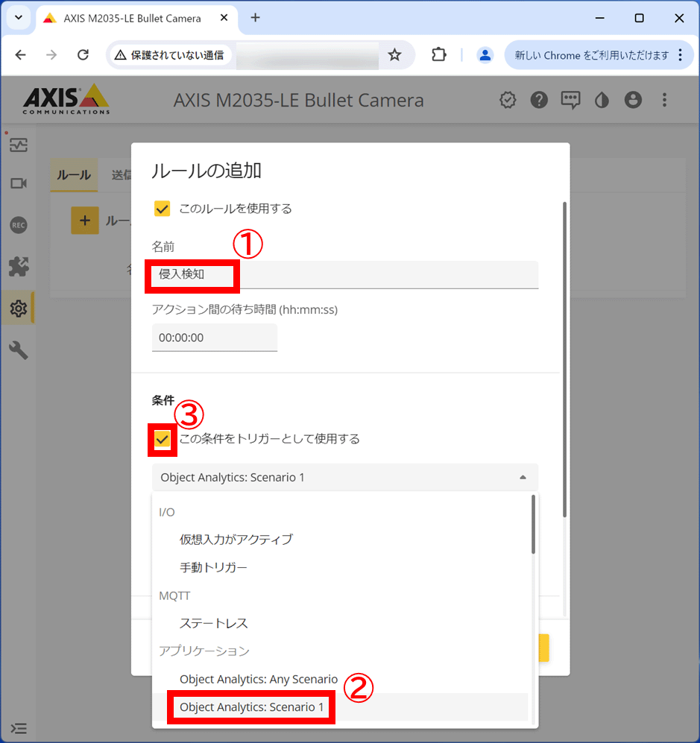Click the AXIS Communications logo
This screenshot has width=700, height=743.
tap(66, 99)
